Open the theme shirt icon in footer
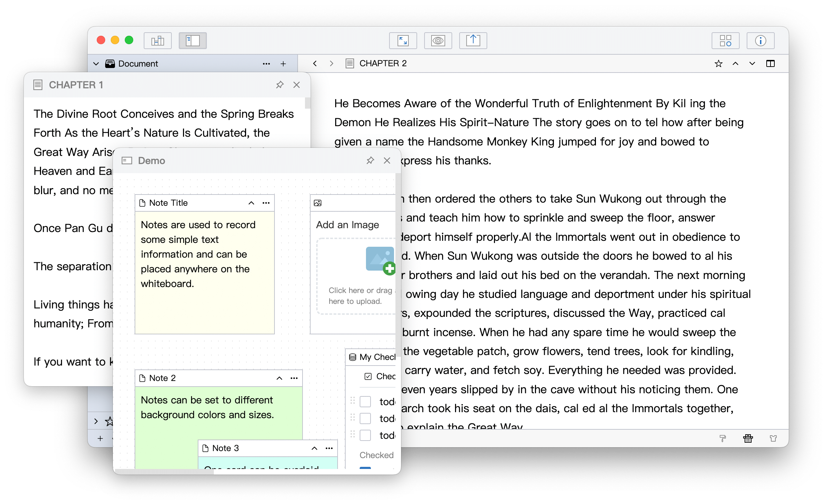The image size is (828, 504). pos(773,438)
